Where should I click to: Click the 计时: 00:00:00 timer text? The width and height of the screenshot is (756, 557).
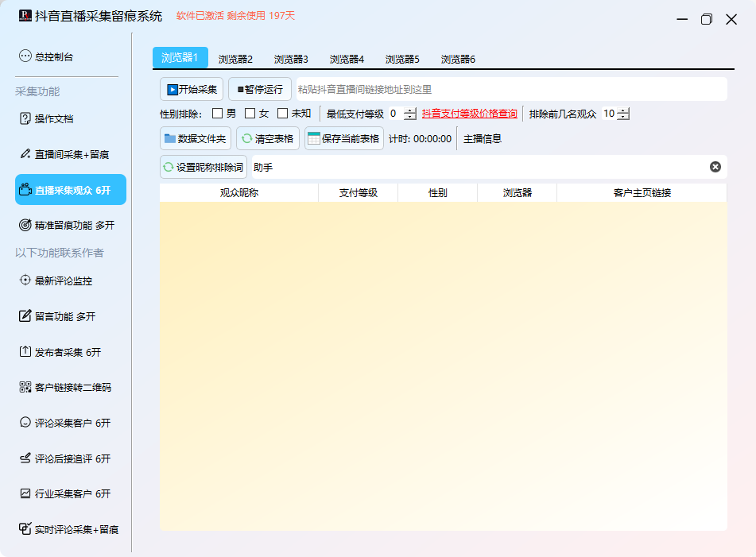tap(420, 139)
